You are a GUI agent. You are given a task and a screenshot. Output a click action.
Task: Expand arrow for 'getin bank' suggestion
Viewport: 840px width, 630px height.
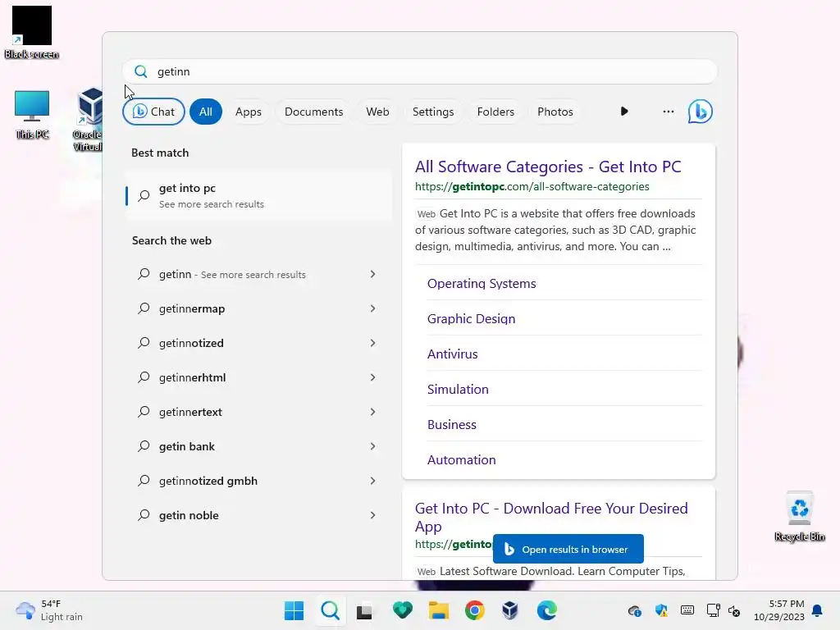coord(373,446)
